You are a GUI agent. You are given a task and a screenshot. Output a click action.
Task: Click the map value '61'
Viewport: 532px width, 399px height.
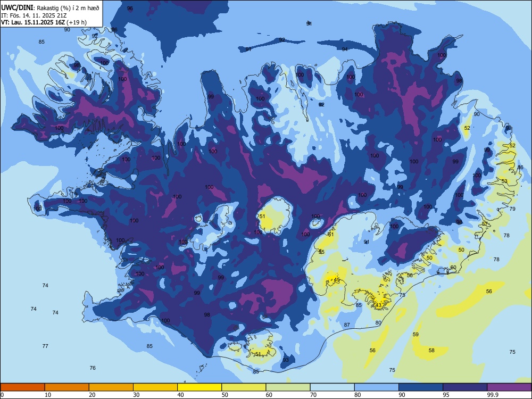(x=331, y=235)
